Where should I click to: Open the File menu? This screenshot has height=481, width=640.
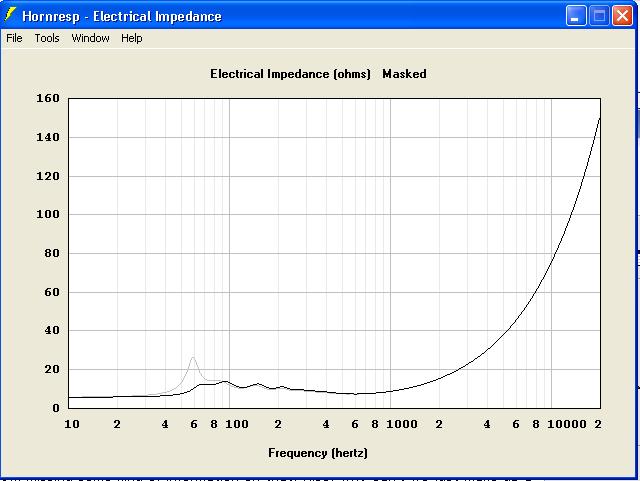14,38
